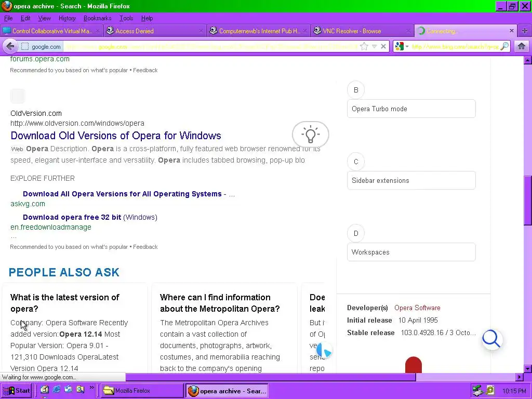The image size is (532, 399).
Task: Click the forums.opera.com link
Action: coord(39,59)
